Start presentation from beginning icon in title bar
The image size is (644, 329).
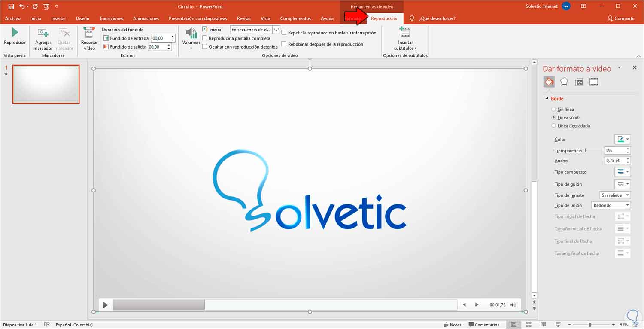click(46, 6)
